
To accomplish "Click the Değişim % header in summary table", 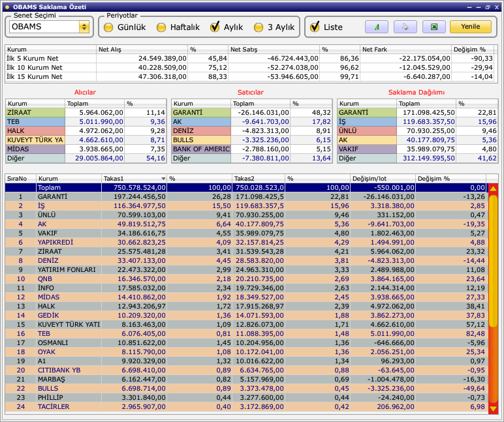I will coord(473,50).
